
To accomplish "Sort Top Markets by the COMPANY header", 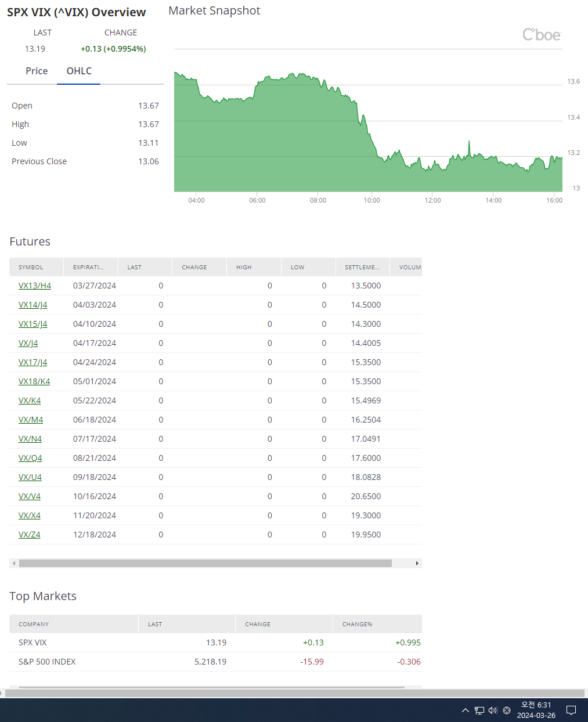I will click(74, 624).
